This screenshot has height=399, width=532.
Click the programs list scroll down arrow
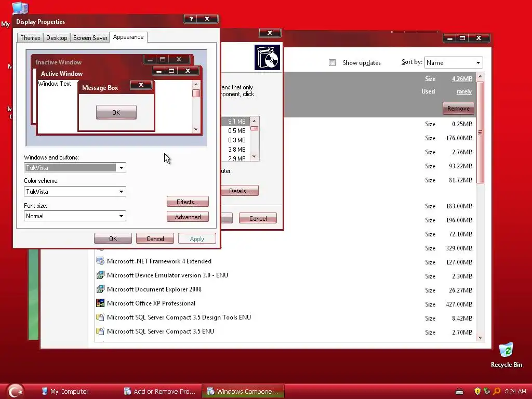[x=480, y=338]
